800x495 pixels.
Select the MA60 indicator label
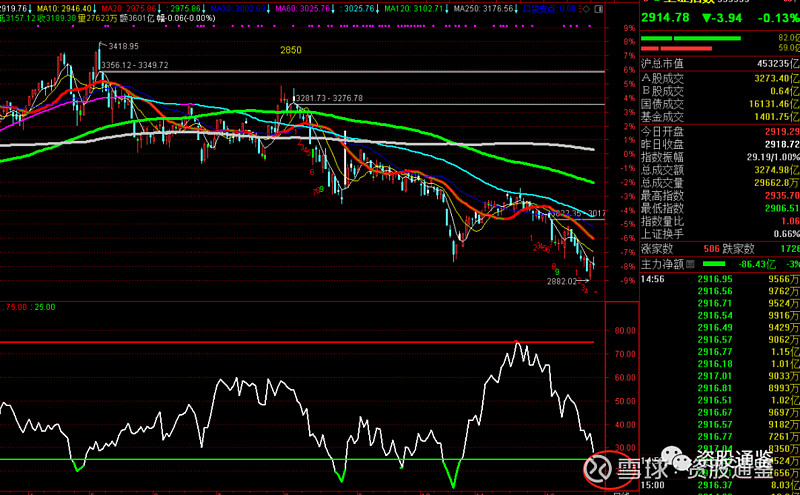(283, 6)
